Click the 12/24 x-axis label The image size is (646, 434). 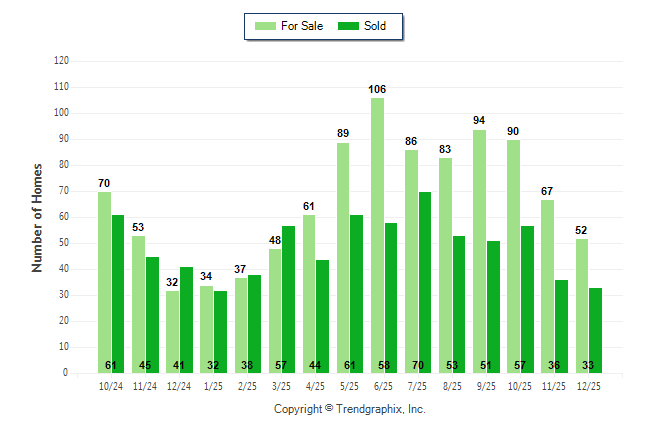(179, 385)
